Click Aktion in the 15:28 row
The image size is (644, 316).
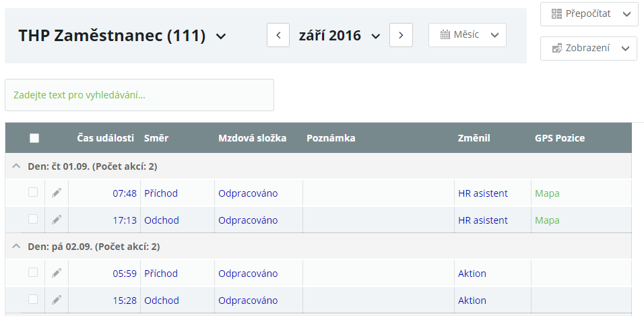pyautogui.click(x=472, y=301)
